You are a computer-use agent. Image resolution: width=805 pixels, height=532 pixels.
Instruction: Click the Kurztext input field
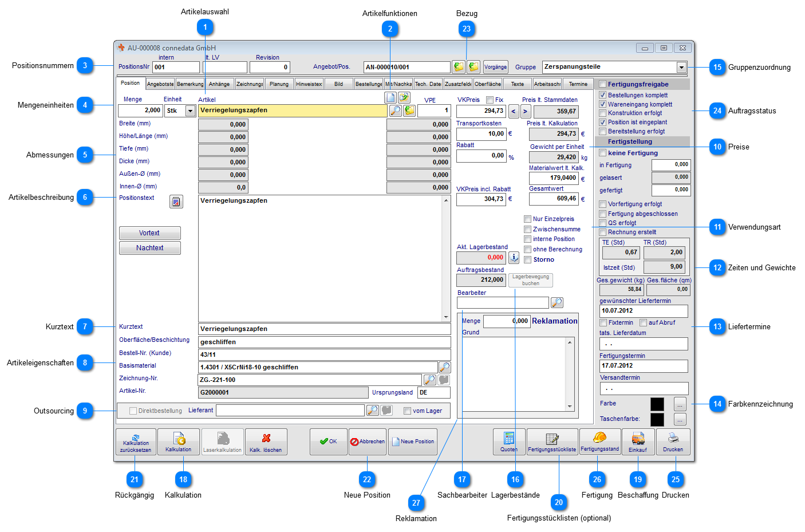click(325, 329)
